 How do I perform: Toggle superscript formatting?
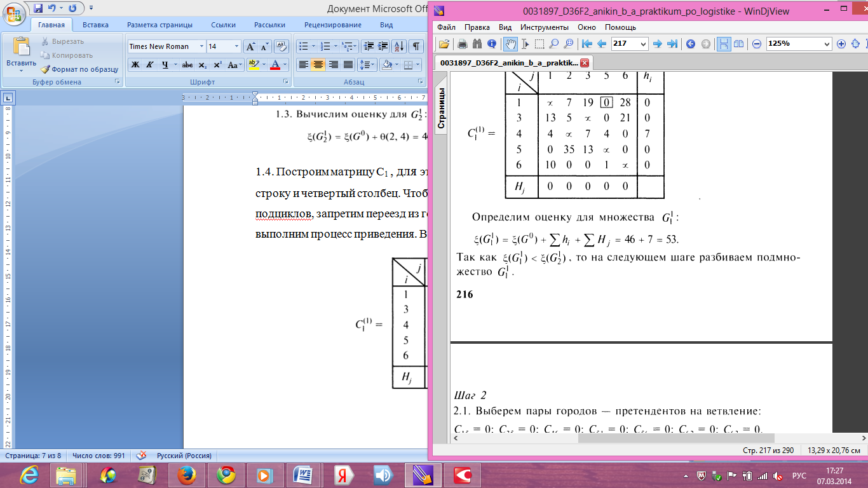tap(217, 65)
